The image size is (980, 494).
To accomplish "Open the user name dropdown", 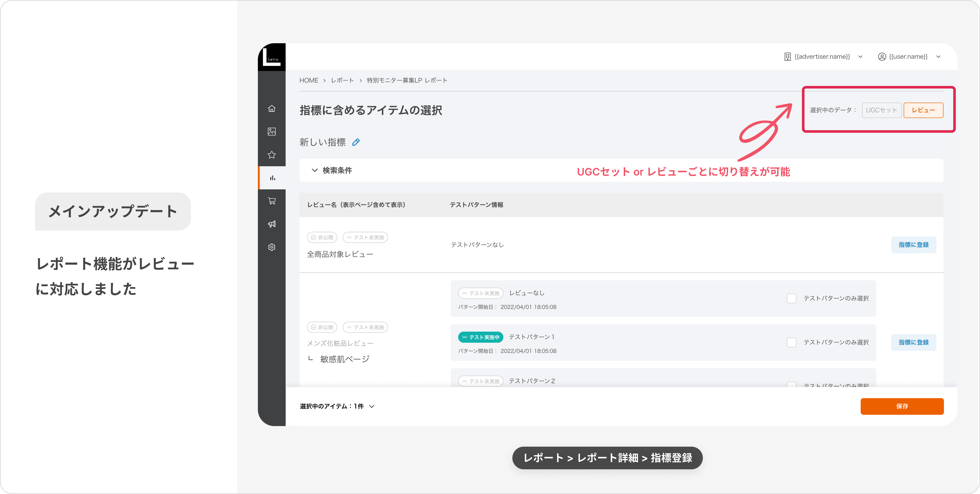I will tap(909, 57).
